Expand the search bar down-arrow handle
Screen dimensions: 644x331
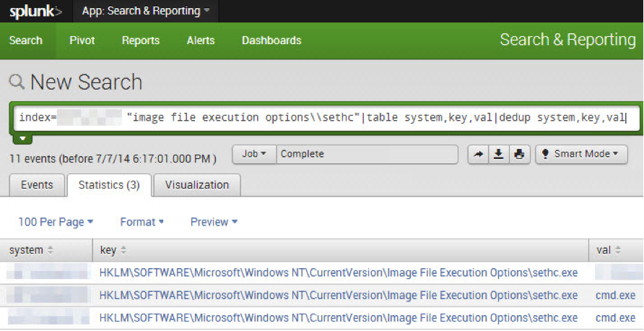(22, 139)
